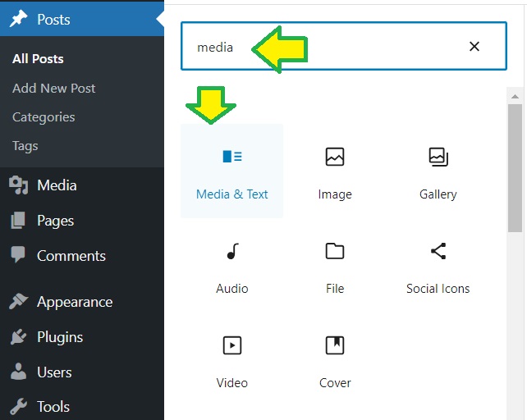Open Tags submenu item

[25, 146]
